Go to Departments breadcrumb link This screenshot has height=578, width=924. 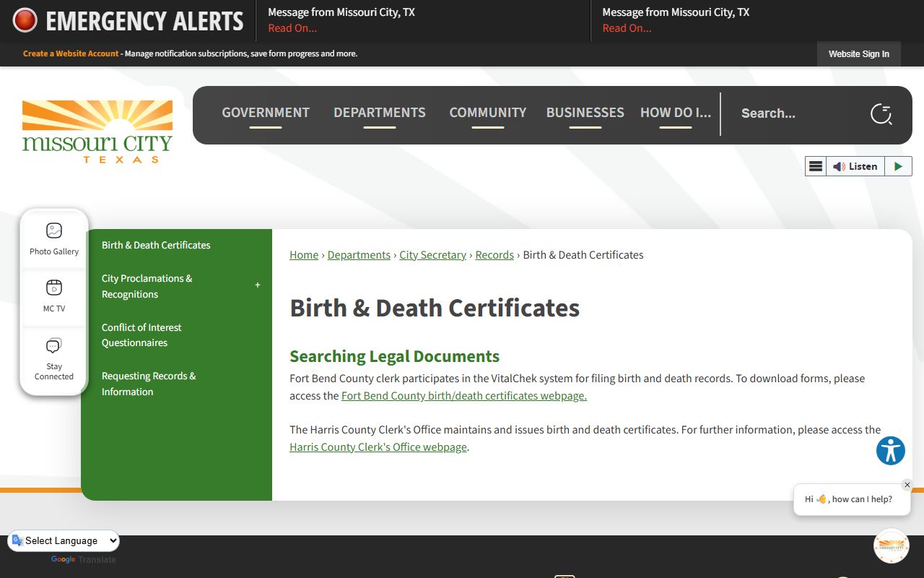(x=359, y=255)
